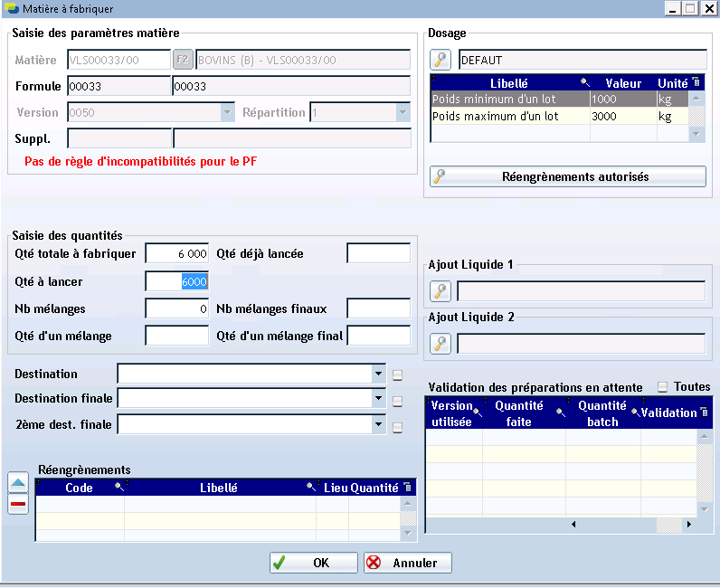This screenshot has height=588, width=720.
Task: Click the F2 lookup button next to Matière
Action: click(183, 60)
